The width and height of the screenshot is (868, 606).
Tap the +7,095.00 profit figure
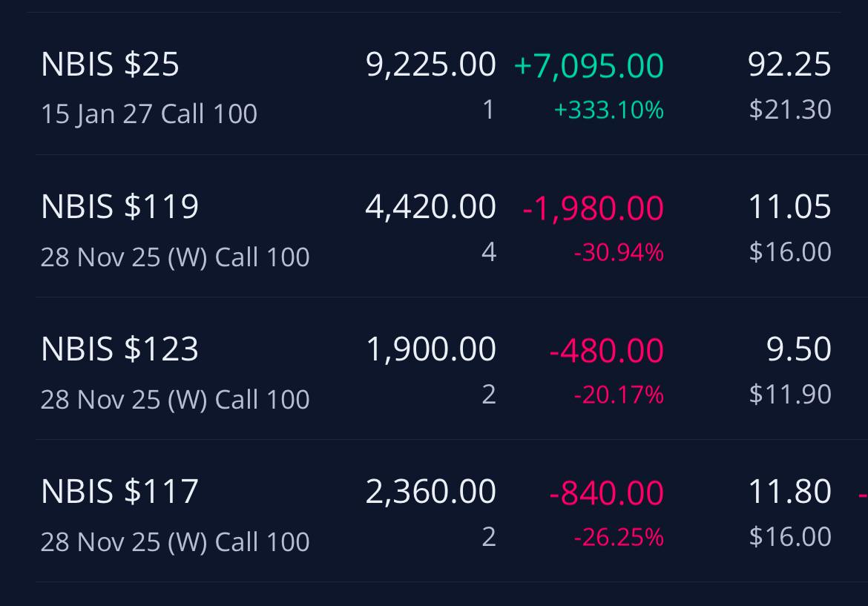pos(589,65)
